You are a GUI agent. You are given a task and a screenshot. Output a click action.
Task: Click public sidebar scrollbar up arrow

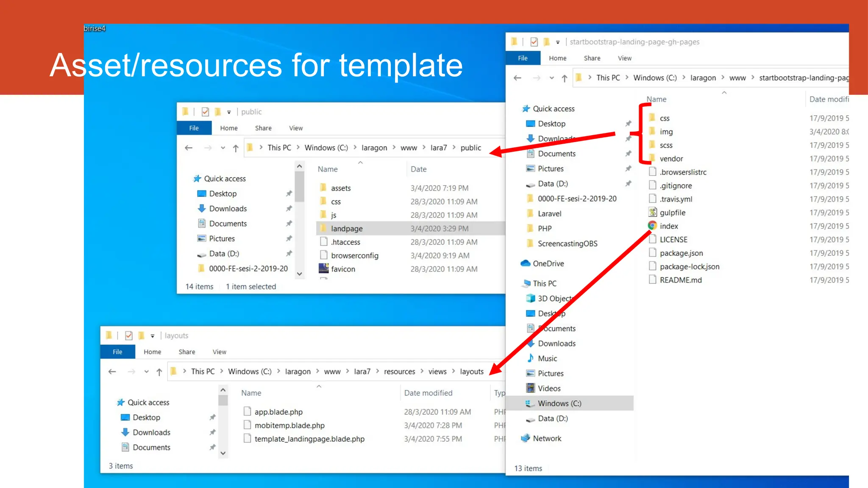pyautogui.click(x=300, y=166)
